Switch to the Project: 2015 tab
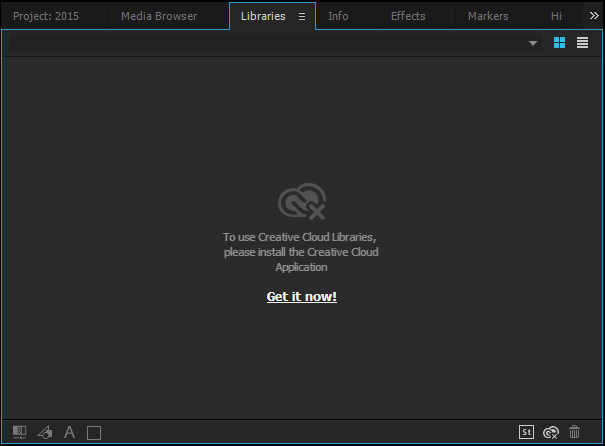 coord(46,16)
